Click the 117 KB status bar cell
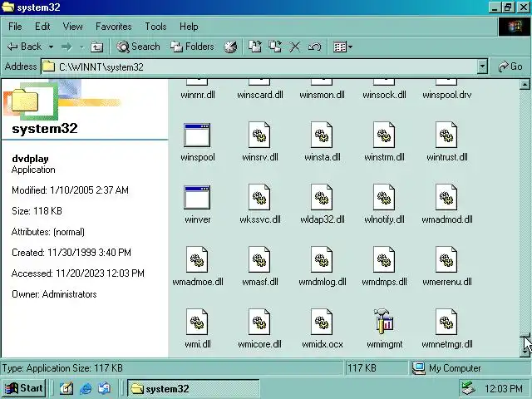532x399 pixels. point(377,368)
